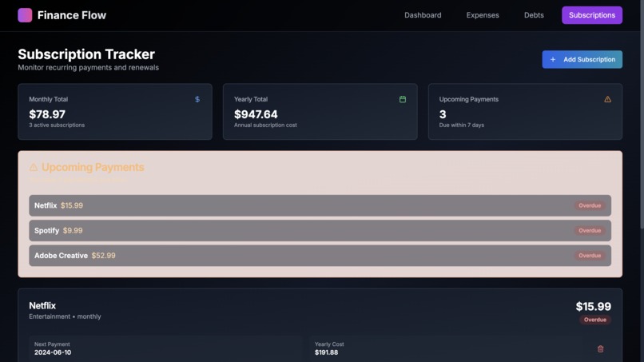644x362 pixels.
Task: Click the Subscription Tracker heading
Action: coord(86,54)
